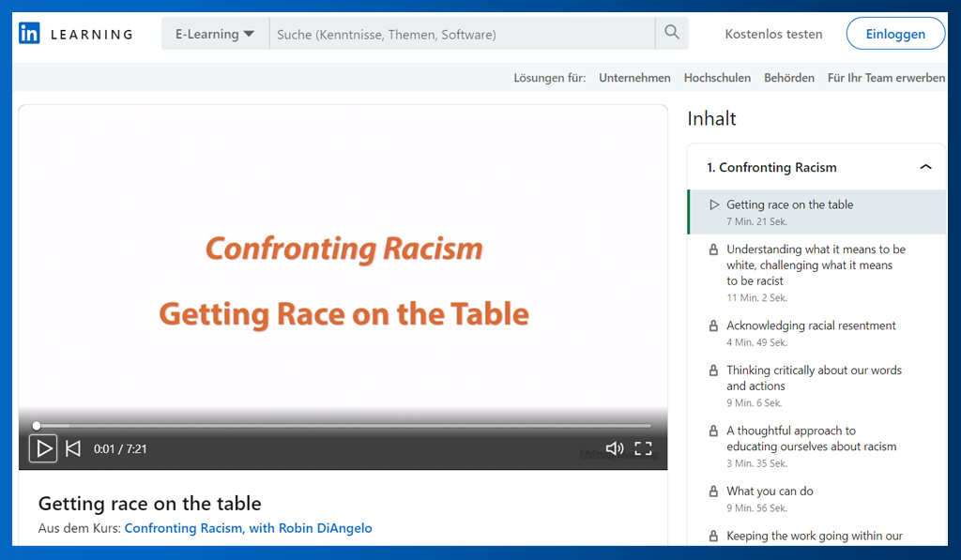Image resolution: width=961 pixels, height=560 pixels.
Task: Click the 3 Min. 35 Sek. duration text
Action: [757, 463]
